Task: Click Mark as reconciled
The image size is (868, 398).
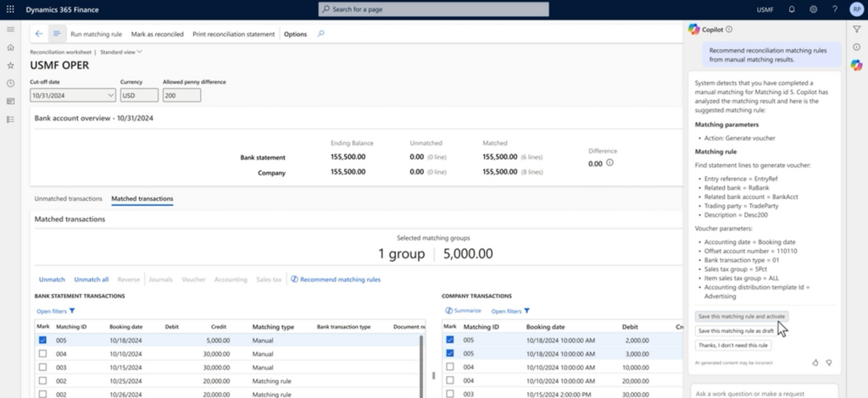Action: tap(157, 34)
